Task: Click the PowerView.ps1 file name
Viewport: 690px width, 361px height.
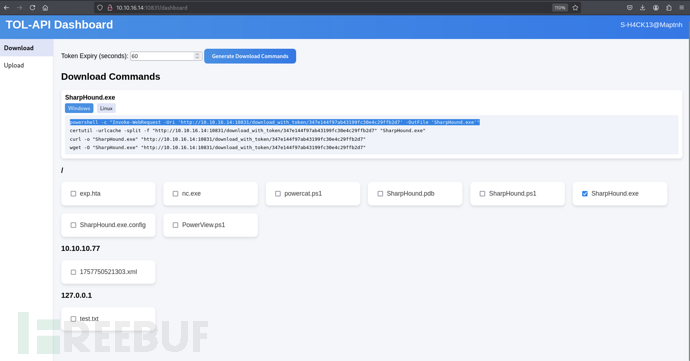Action: tap(203, 225)
